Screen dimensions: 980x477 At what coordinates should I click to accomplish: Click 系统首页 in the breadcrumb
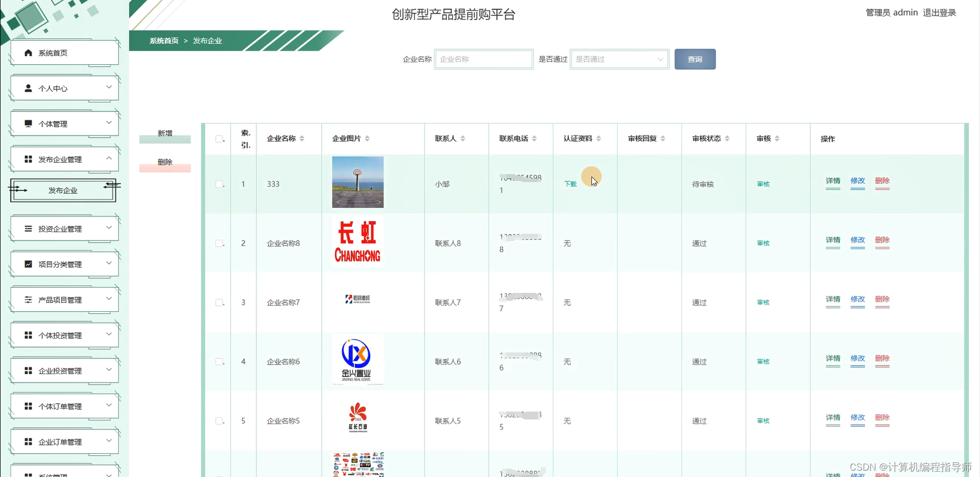pos(164,41)
